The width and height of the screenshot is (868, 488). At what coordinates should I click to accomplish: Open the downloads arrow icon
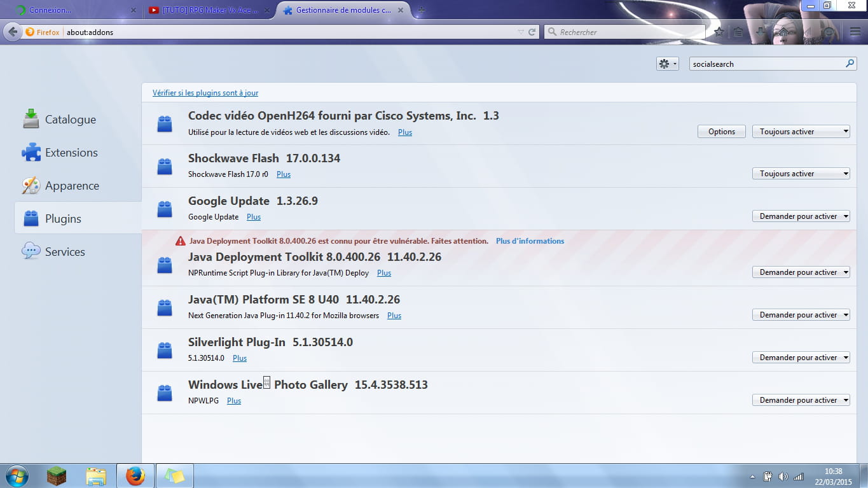coord(761,32)
